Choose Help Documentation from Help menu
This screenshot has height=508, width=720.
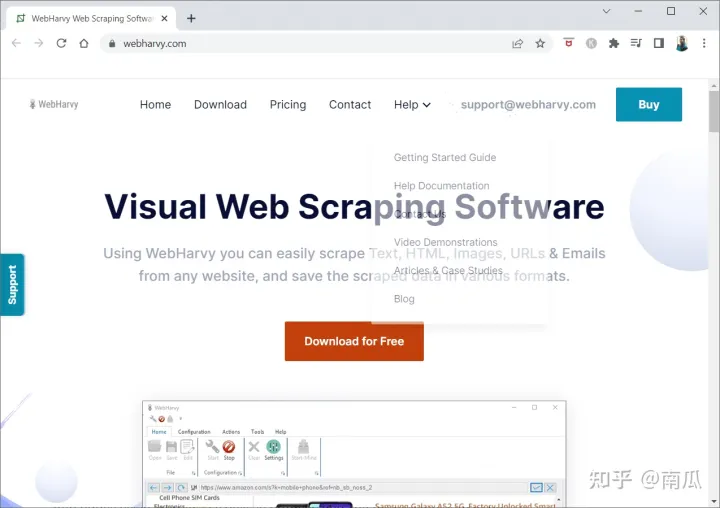(x=441, y=186)
